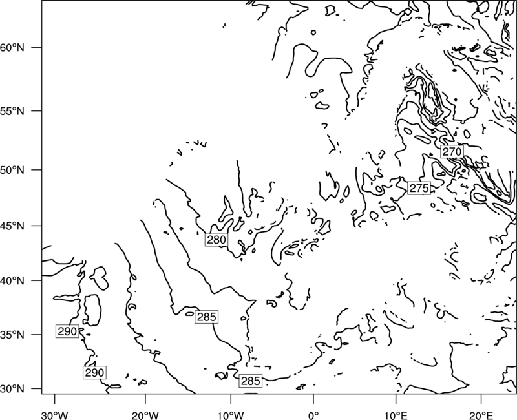Click the 10°E longitude axis label
This screenshot has height=420, width=517.
click(x=396, y=415)
